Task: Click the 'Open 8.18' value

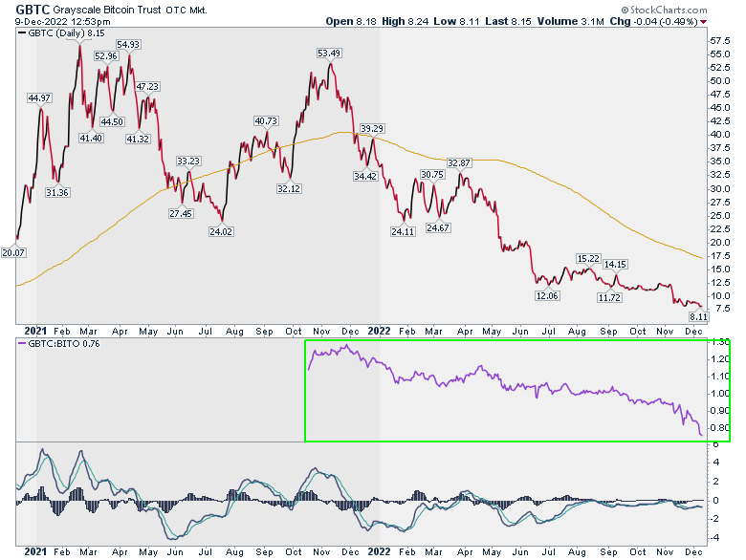Action: (351, 21)
